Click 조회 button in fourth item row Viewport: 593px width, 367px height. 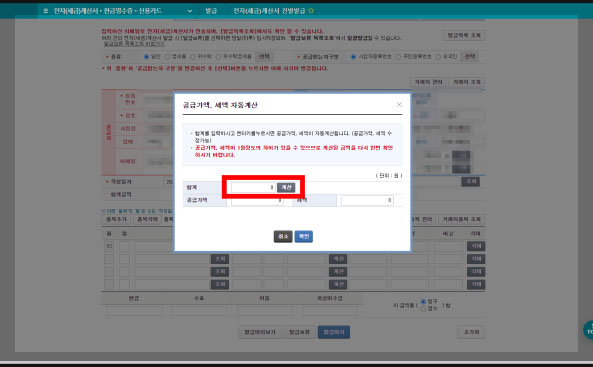(x=220, y=284)
